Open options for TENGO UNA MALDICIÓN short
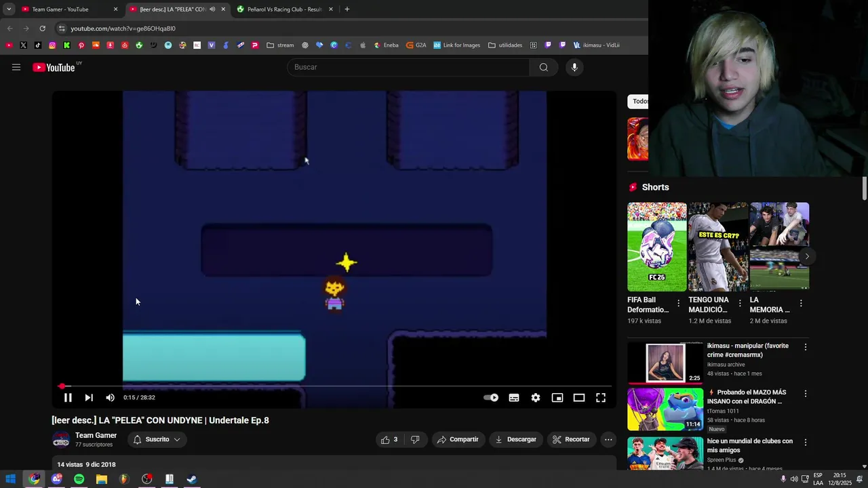This screenshot has height=488, width=868. tap(739, 304)
